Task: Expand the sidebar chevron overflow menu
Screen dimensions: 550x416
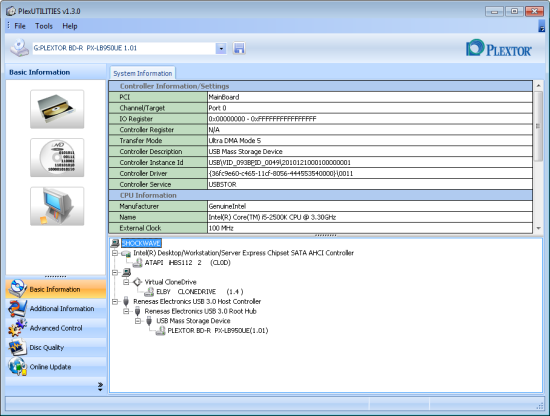Action: 100,386
